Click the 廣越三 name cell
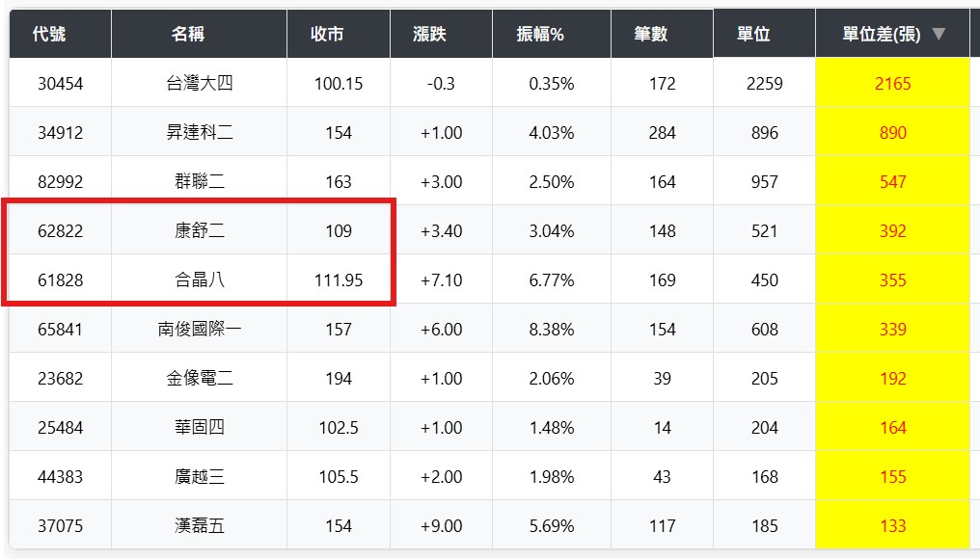The image size is (980, 559). tap(200, 477)
